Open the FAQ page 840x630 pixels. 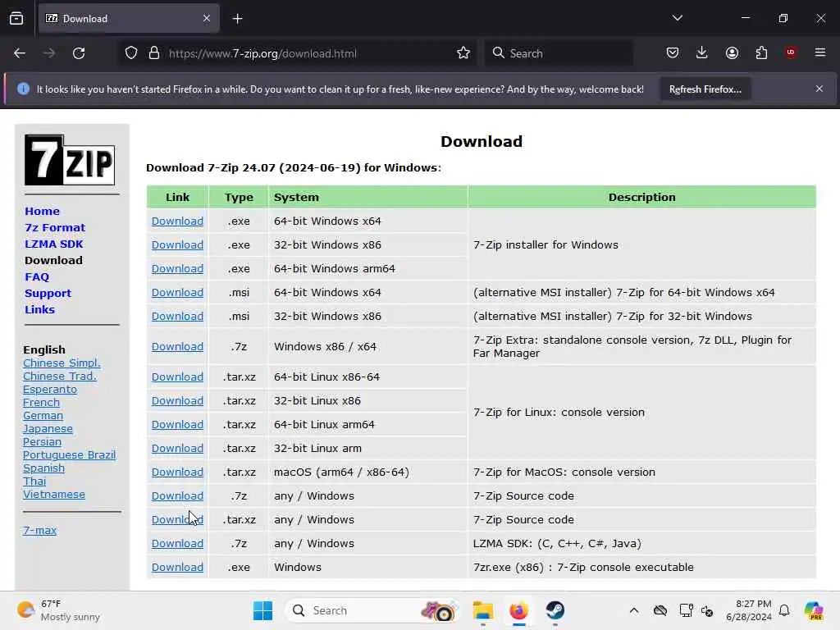coord(37,277)
